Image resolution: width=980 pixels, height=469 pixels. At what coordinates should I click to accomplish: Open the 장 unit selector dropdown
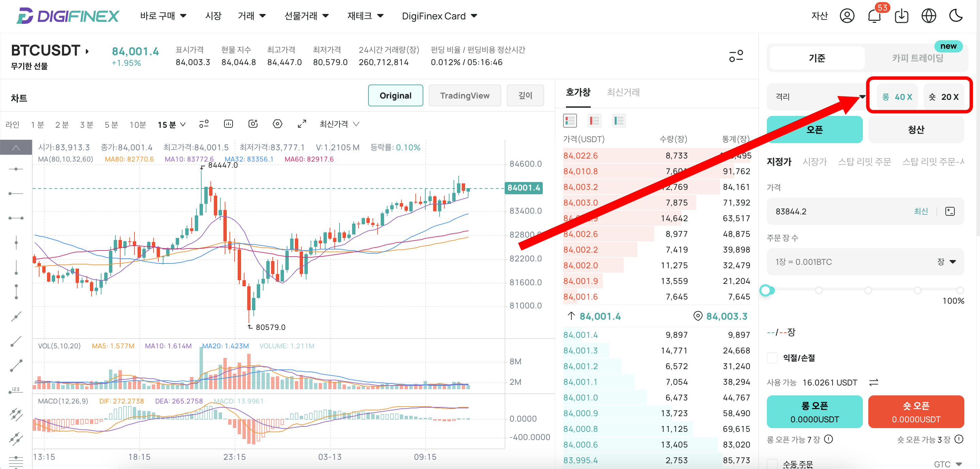[x=947, y=261]
